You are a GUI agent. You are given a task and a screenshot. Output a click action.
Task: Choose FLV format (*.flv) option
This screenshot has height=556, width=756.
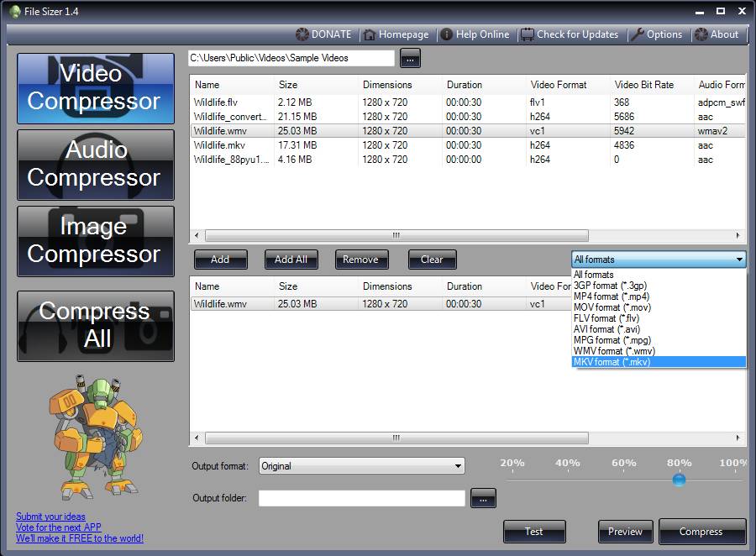[x=659, y=318]
